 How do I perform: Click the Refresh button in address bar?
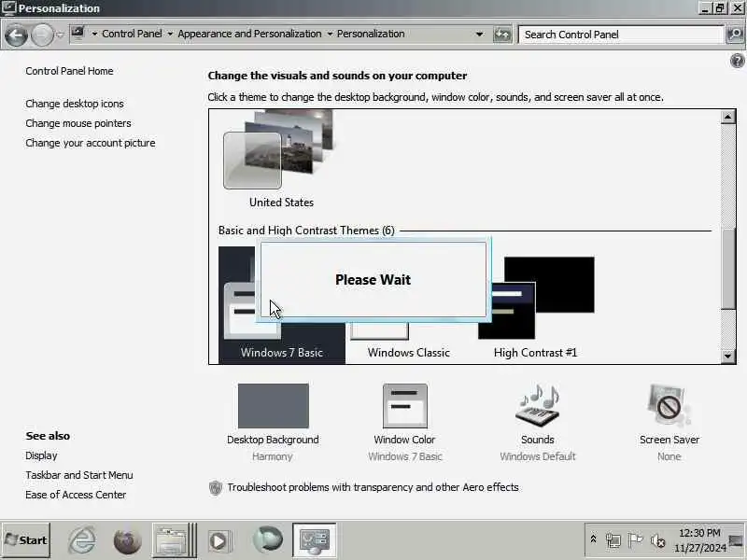pyautogui.click(x=502, y=35)
